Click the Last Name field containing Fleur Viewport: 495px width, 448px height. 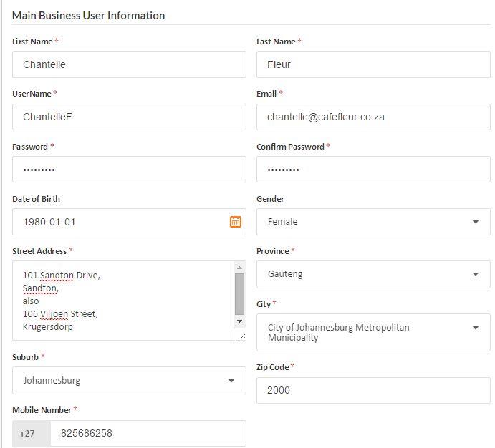click(x=373, y=64)
